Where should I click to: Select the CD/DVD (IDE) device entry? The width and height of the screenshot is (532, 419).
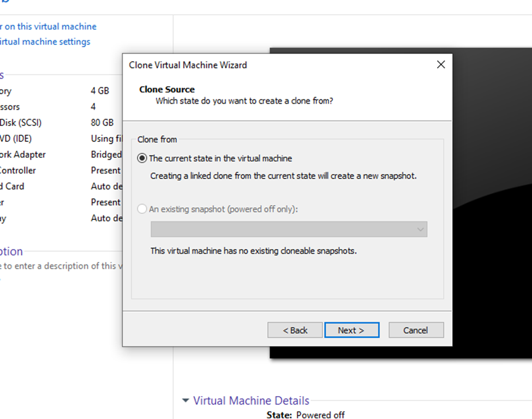55,139
